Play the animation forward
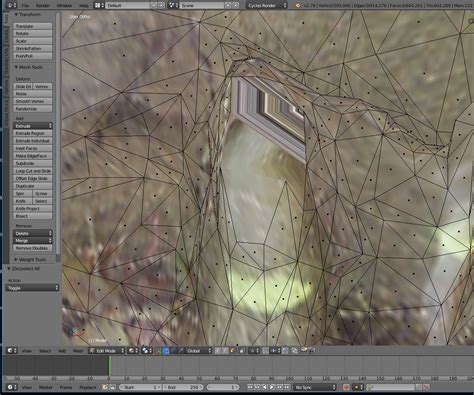This screenshot has height=395, width=474. point(272,387)
